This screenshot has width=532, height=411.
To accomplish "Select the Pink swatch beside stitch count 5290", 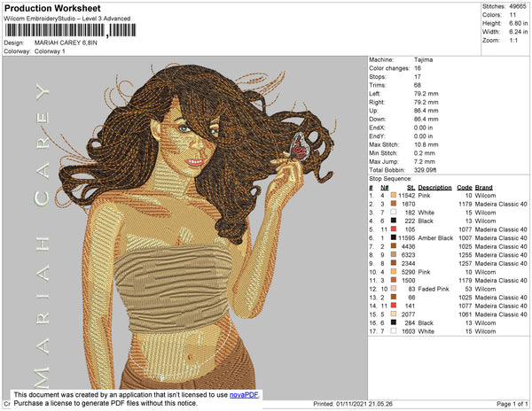I will [394, 272].
